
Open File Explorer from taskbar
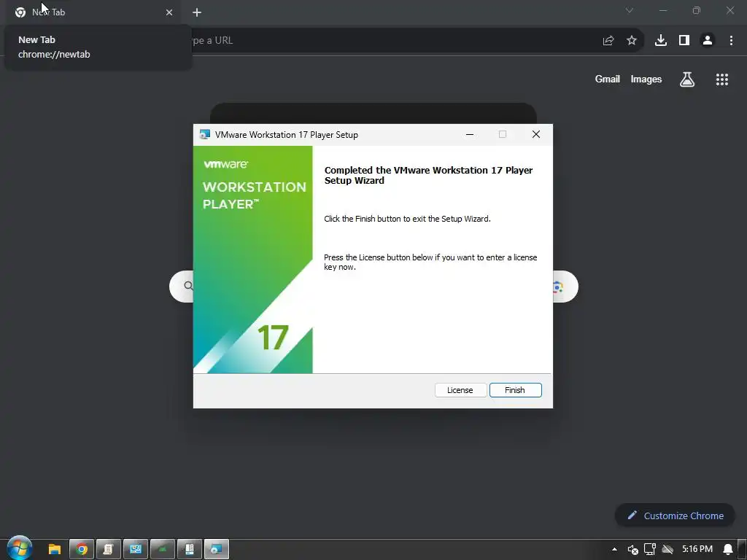click(x=54, y=549)
